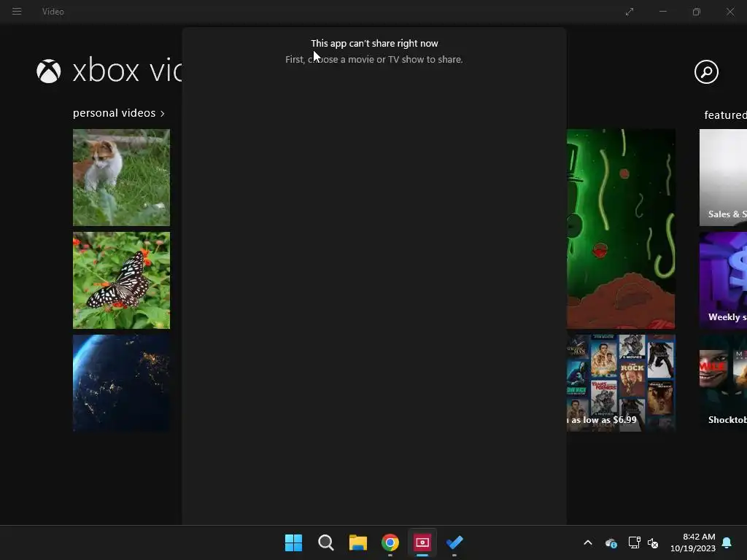747x560 pixels.
Task: Open the Sales & S... featured tile
Action: click(723, 178)
